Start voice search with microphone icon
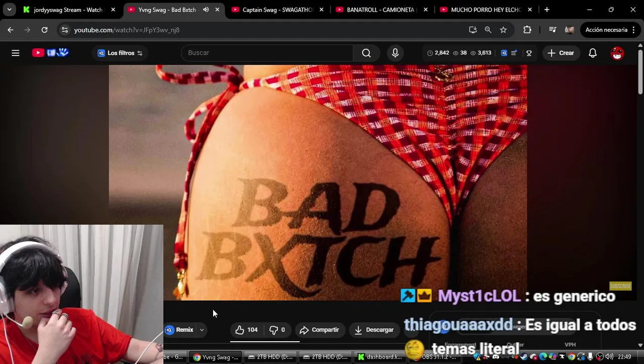 (395, 53)
